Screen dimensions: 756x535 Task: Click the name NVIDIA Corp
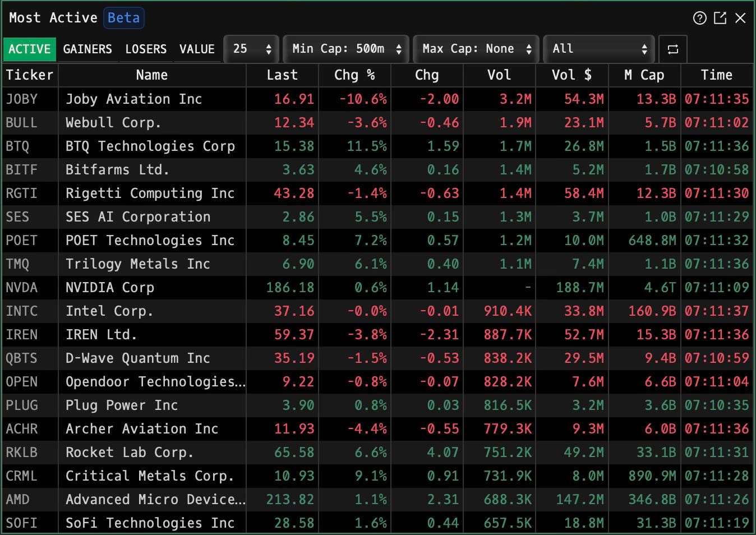click(x=109, y=288)
